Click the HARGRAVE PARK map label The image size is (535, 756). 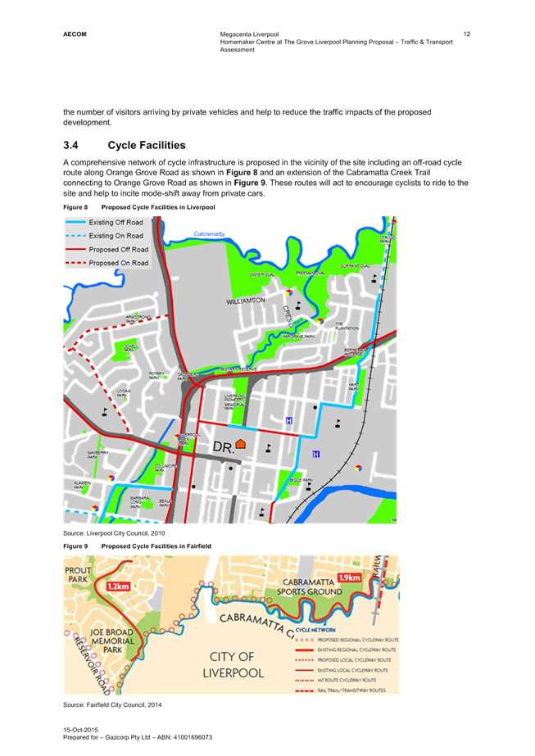click(298, 337)
